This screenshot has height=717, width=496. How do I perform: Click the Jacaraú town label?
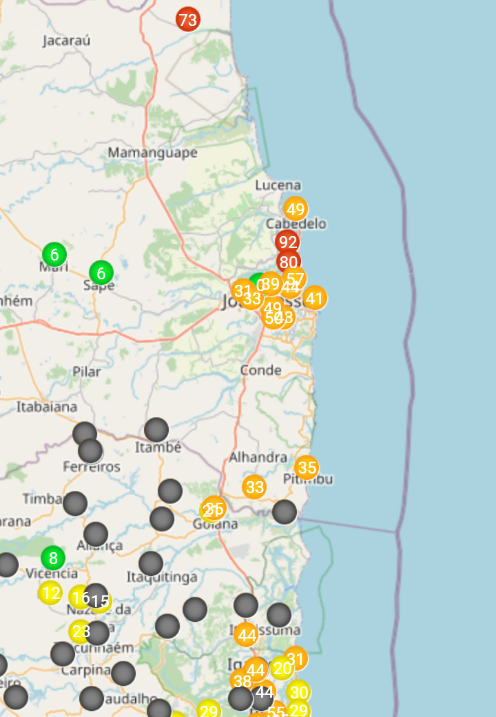[67, 41]
